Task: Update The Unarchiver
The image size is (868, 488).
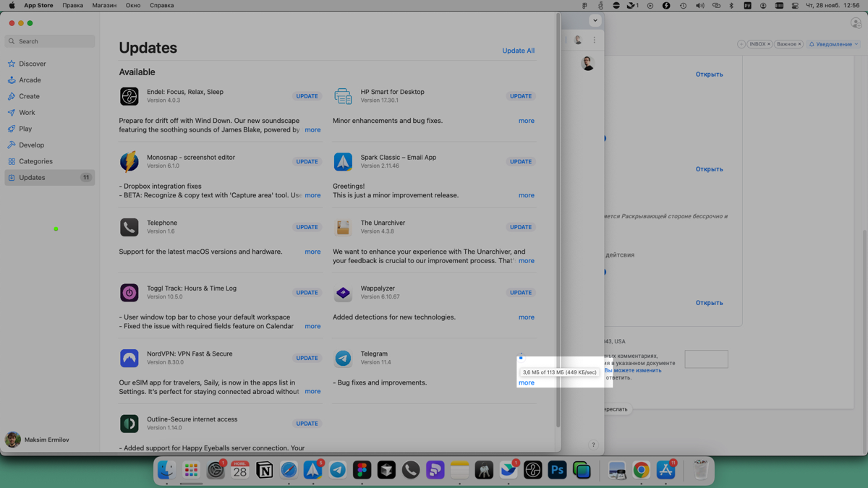Action: click(x=521, y=227)
